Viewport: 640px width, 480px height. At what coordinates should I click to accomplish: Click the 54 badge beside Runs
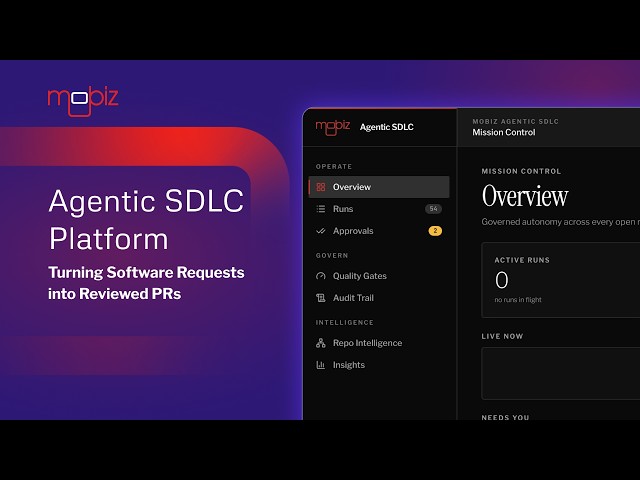[433, 209]
